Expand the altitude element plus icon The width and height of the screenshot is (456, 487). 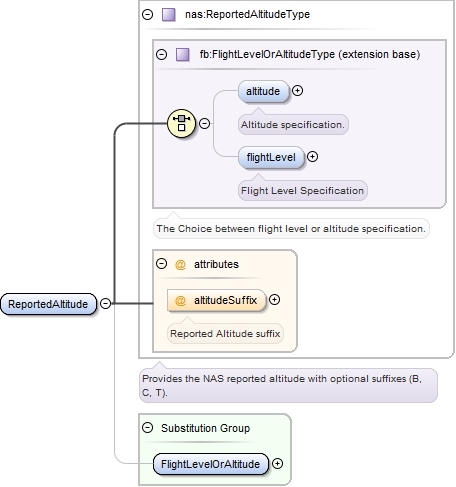coord(297,91)
